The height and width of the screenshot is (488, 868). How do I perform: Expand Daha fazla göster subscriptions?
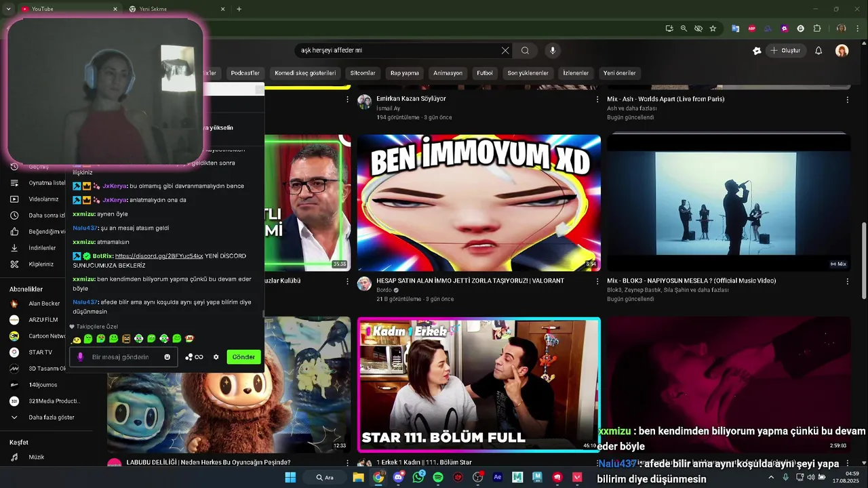click(51, 418)
